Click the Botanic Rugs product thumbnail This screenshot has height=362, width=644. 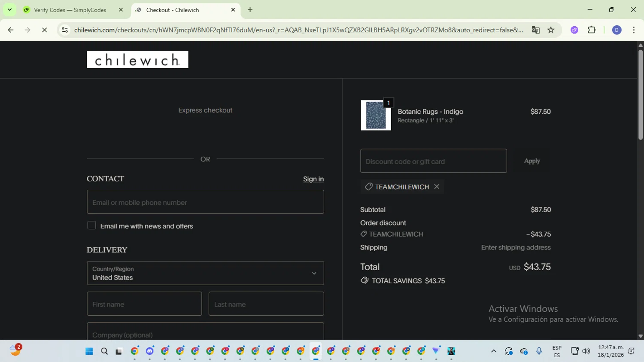[x=376, y=115]
